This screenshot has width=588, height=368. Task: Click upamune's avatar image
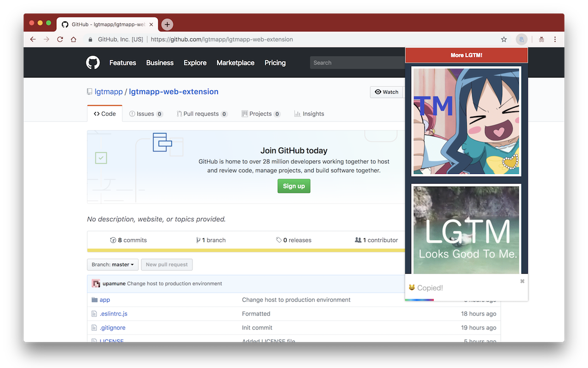pyautogui.click(x=96, y=283)
